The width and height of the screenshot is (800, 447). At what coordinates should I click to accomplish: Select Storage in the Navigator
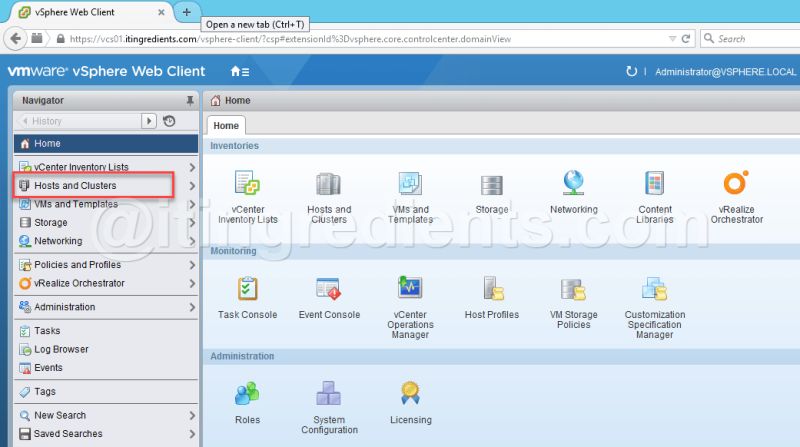coord(106,222)
